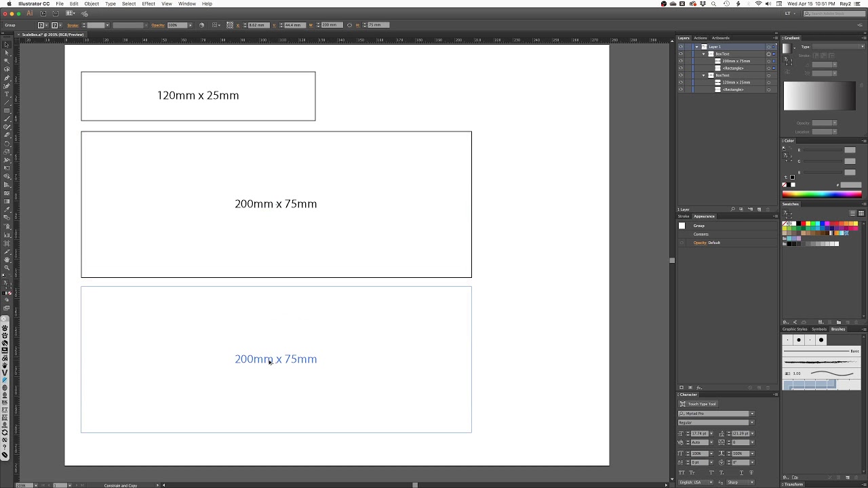Select the Selection tool in the toolbox
Viewport: 868px width, 488px height.
click(x=6, y=45)
